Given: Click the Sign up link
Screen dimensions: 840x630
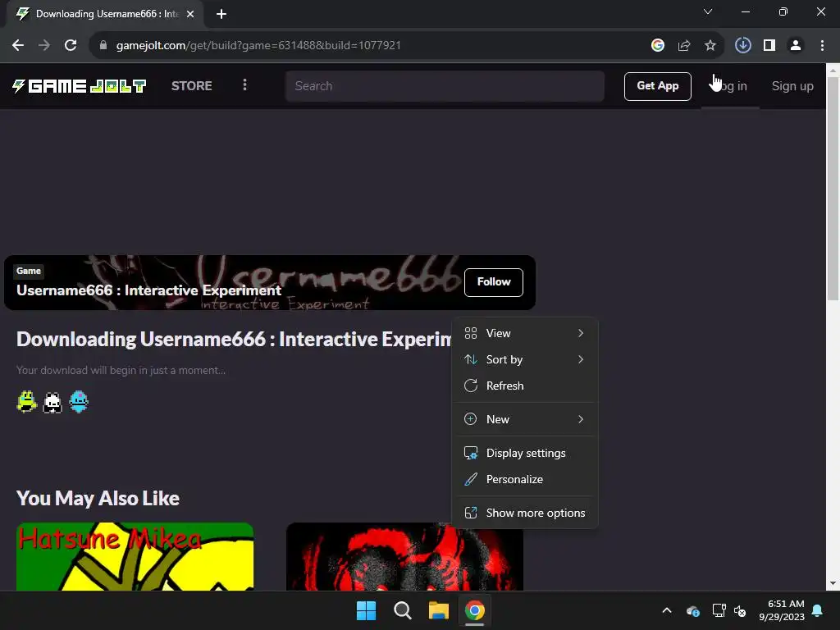Looking at the screenshot, I should pos(792,85).
